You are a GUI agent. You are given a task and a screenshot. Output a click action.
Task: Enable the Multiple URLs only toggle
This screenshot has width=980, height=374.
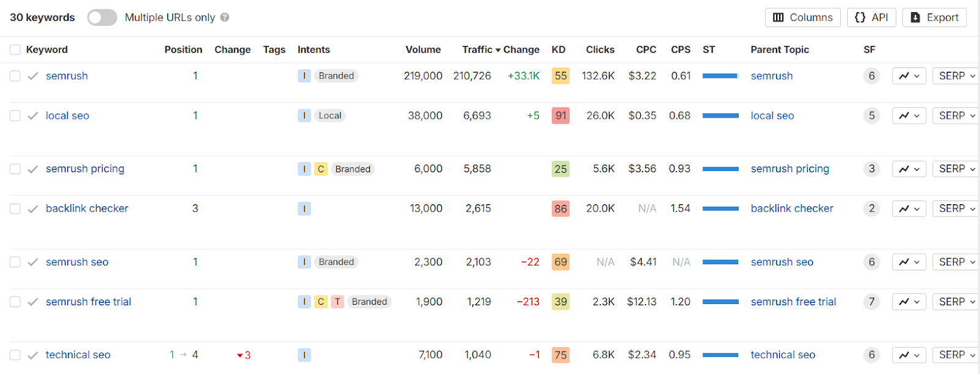tap(102, 17)
